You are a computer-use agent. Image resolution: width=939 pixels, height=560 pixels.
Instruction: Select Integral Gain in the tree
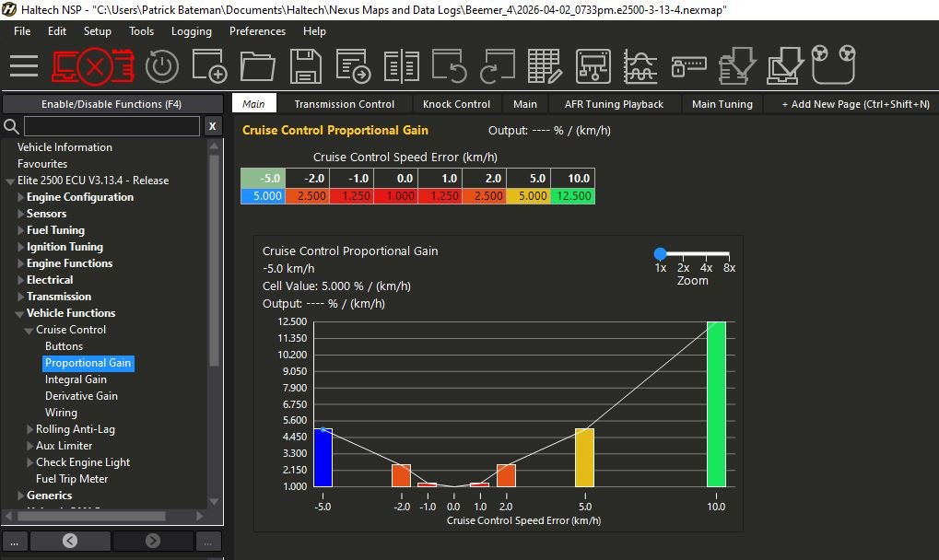76,379
